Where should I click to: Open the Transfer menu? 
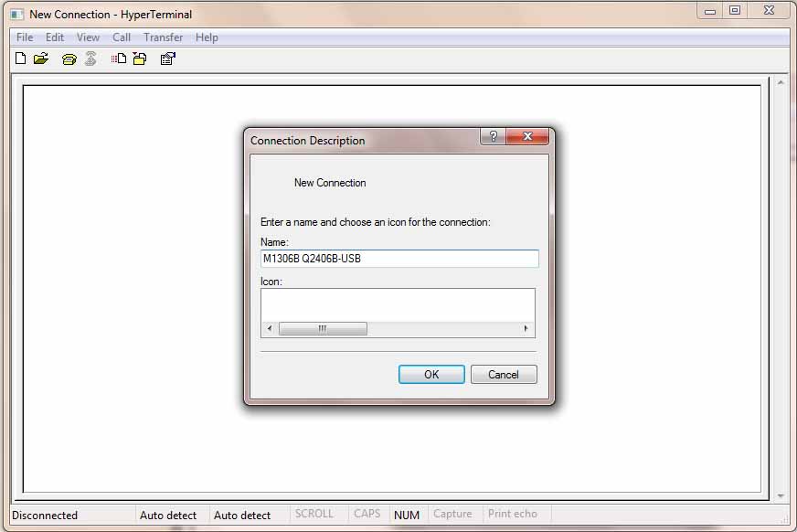(164, 37)
